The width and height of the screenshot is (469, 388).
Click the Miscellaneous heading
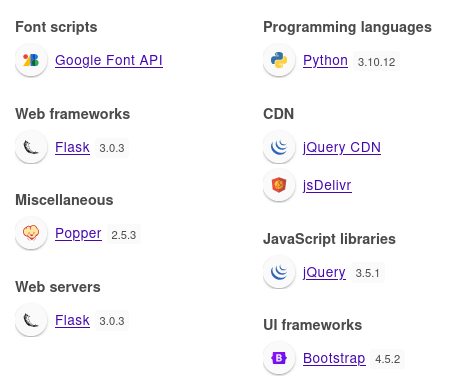[64, 200]
